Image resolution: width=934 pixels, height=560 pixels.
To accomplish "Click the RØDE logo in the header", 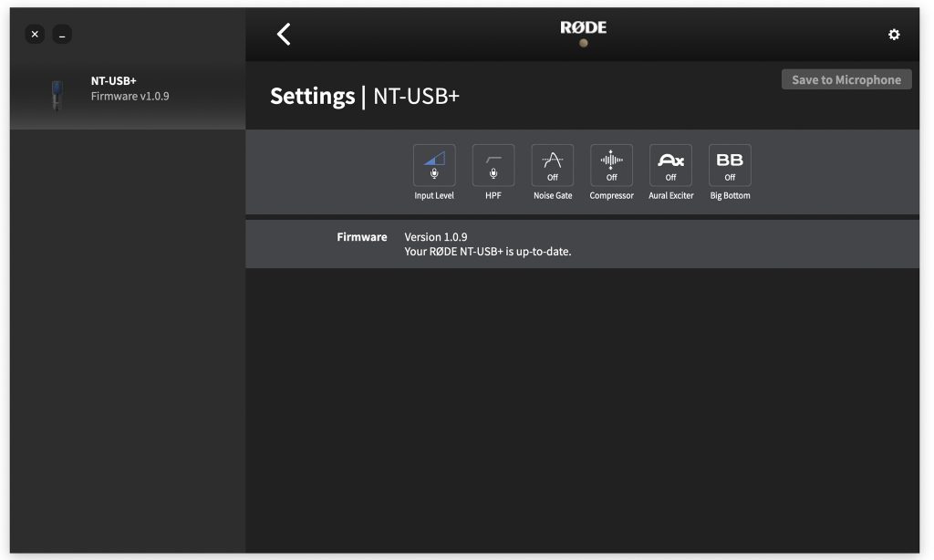I will tap(583, 27).
